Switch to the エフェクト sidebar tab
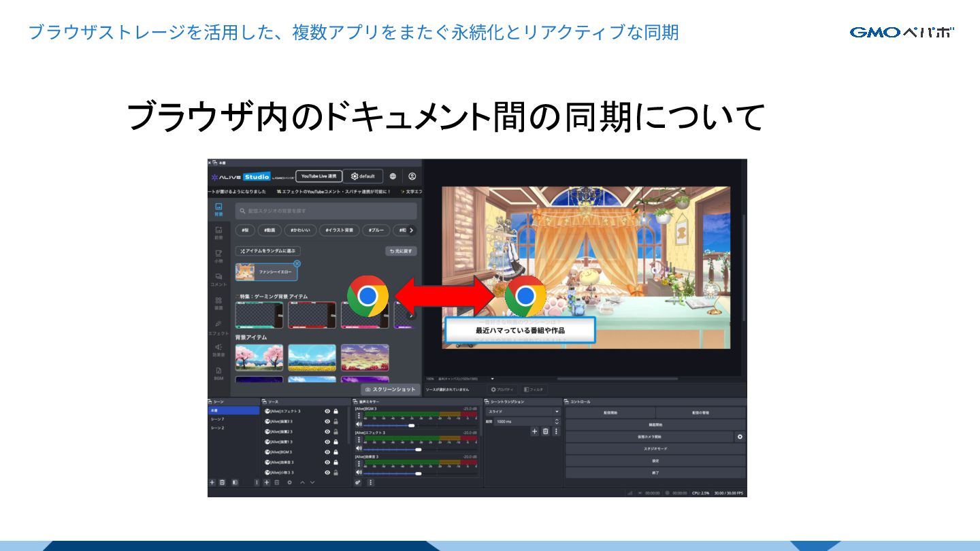980x551 pixels. (218, 327)
